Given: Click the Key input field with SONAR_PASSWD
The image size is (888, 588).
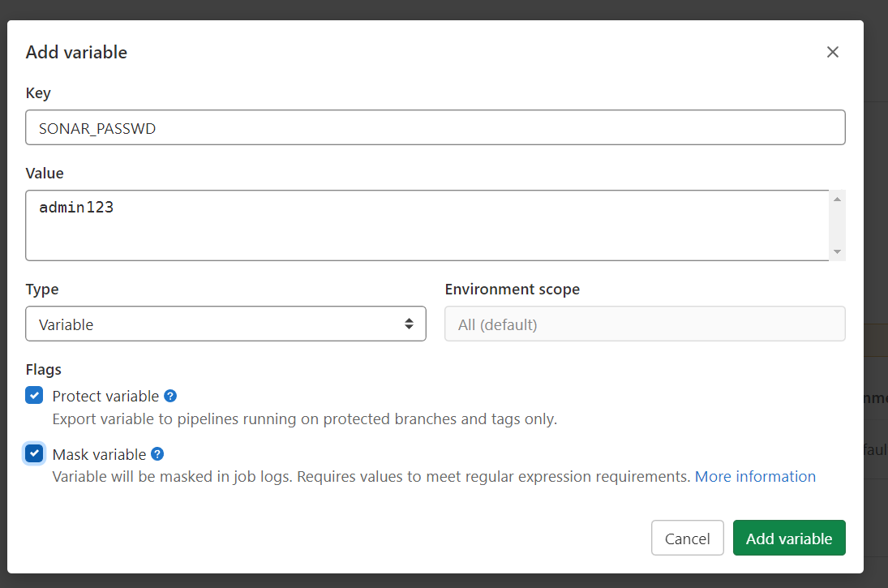Looking at the screenshot, I should tap(435, 127).
